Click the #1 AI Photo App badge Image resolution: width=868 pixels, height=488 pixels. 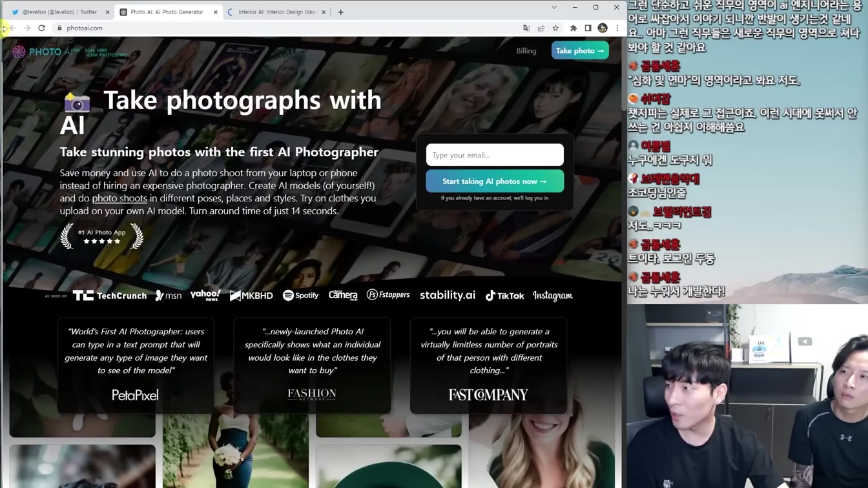[x=101, y=236]
